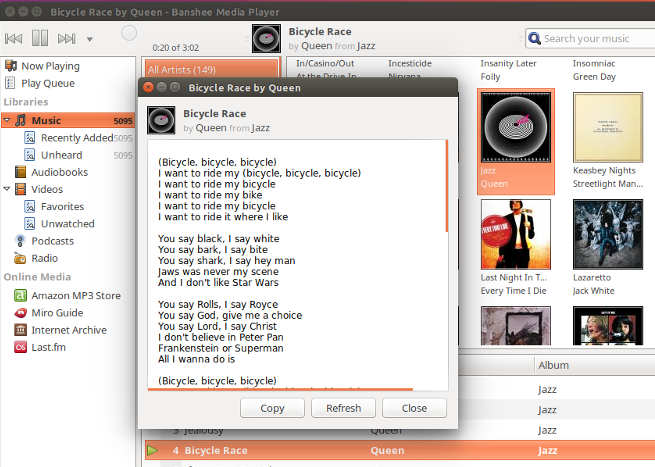Open dropdown arrow beside next track button
The width and height of the screenshot is (655, 467).
coord(89,39)
